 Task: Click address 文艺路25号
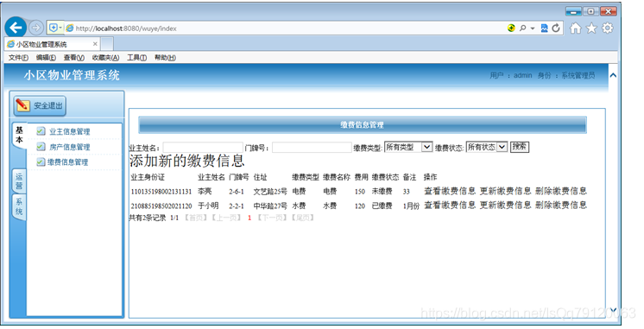pyautogui.click(x=270, y=192)
